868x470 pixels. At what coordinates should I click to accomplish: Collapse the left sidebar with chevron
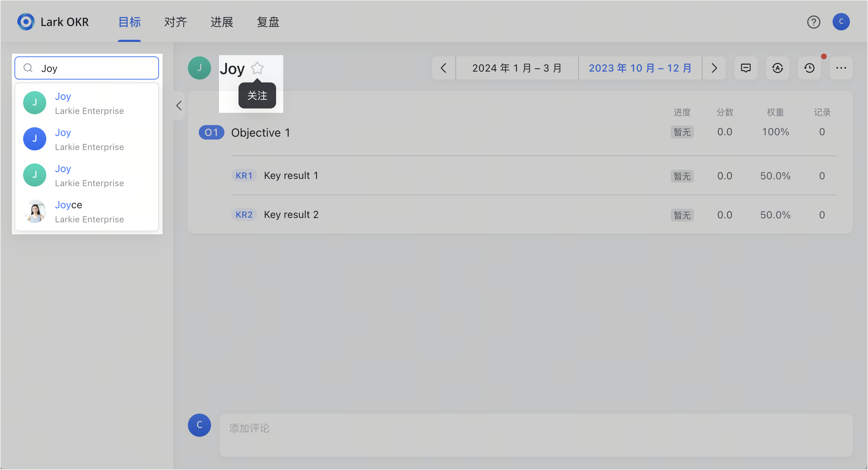(179, 106)
